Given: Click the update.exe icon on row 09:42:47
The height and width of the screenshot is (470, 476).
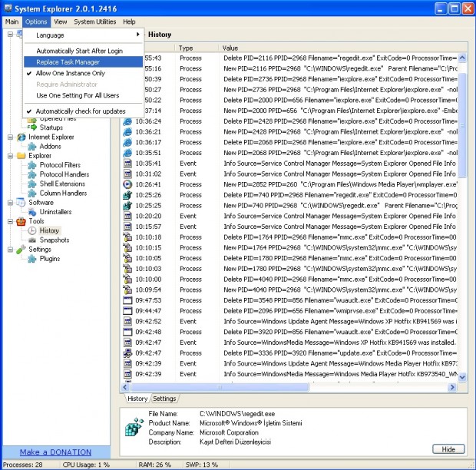Looking at the screenshot, I should pos(127,352).
